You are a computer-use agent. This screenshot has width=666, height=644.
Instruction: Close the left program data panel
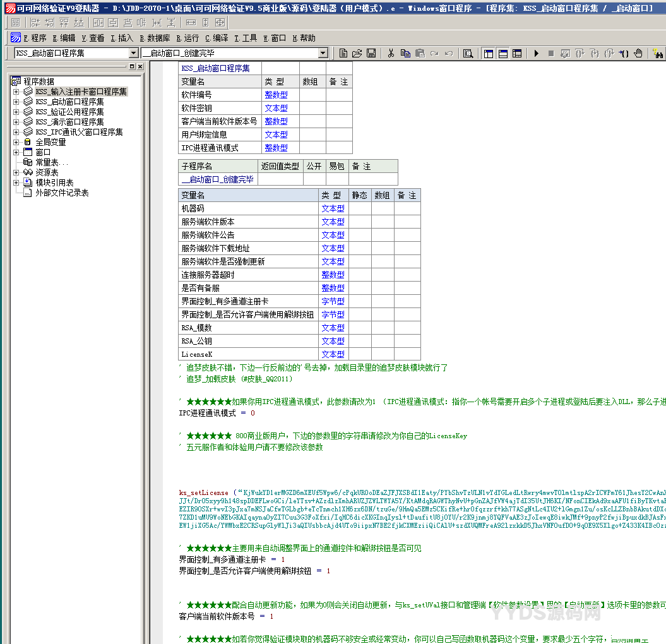click(x=140, y=66)
